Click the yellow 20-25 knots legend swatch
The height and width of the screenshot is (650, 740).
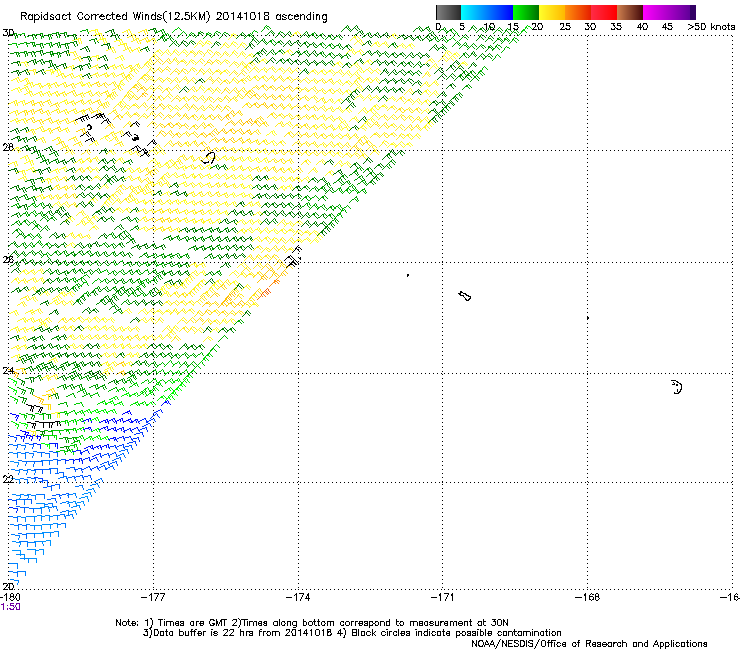click(x=552, y=12)
